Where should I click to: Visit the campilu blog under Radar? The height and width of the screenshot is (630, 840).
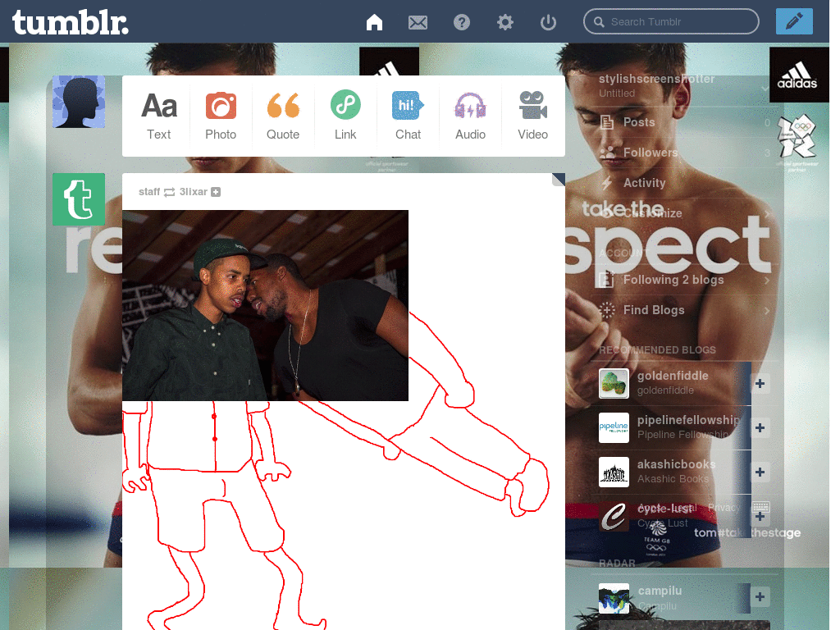click(x=659, y=590)
